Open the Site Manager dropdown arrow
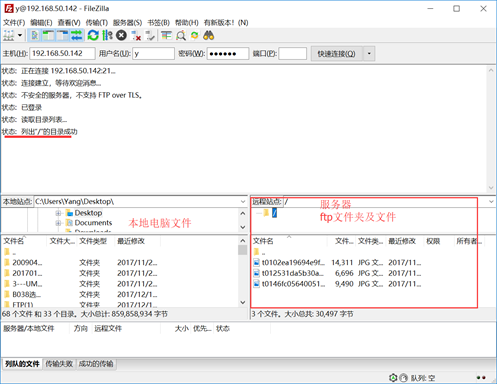This screenshot has height=384, width=497. (20, 35)
